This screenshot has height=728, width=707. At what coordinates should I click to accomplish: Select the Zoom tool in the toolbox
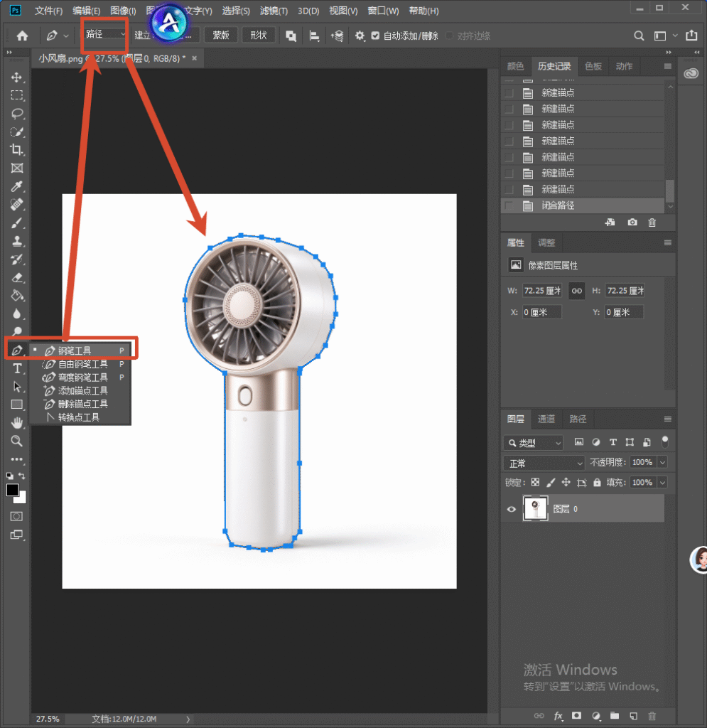17,441
